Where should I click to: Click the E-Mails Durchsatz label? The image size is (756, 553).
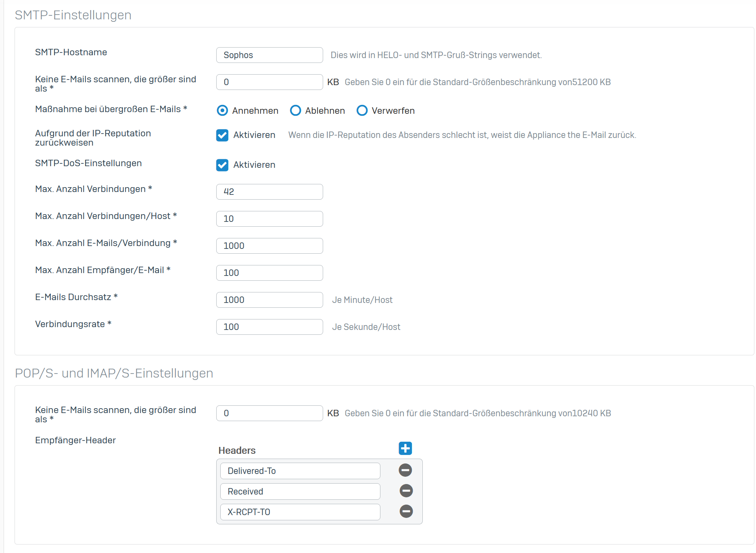[76, 297]
